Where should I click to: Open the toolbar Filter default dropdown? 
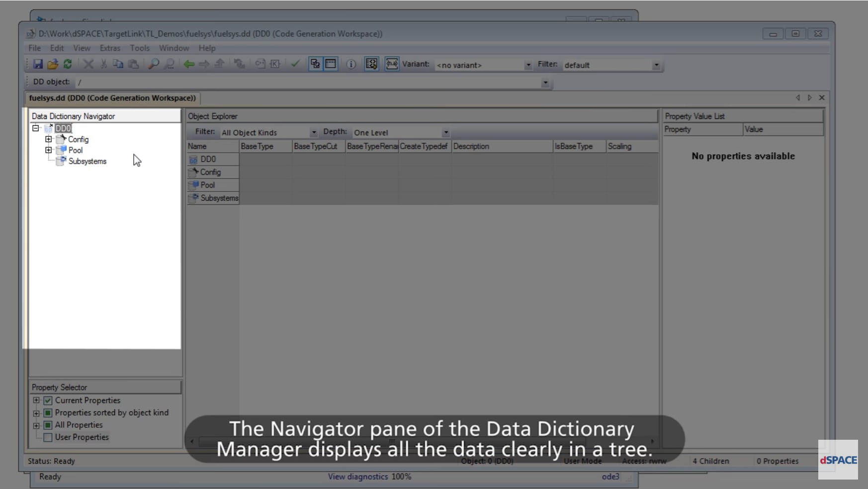pyautogui.click(x=656, y=65)
